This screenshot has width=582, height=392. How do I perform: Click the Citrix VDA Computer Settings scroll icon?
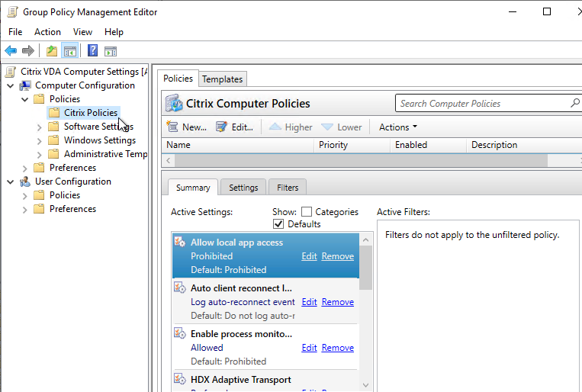(x=11, y=72)
